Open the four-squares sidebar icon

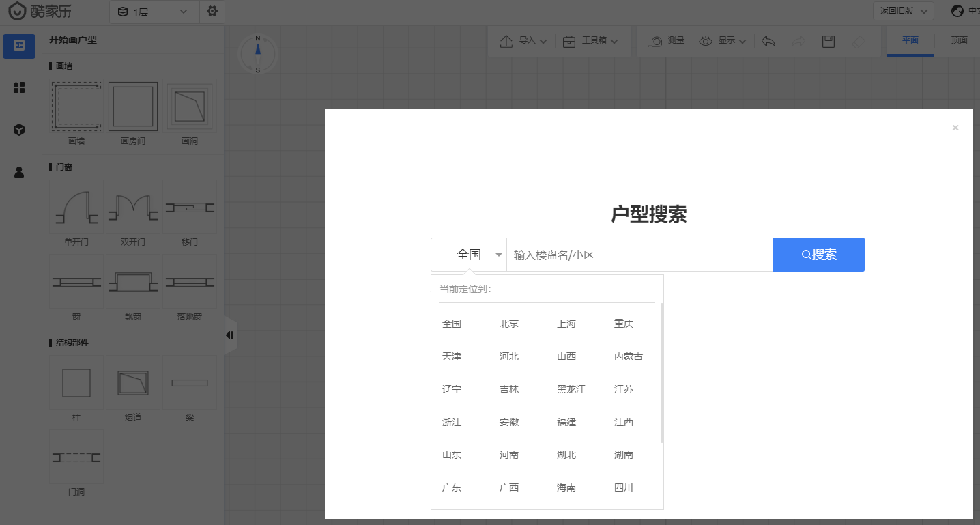coord(19,87)
